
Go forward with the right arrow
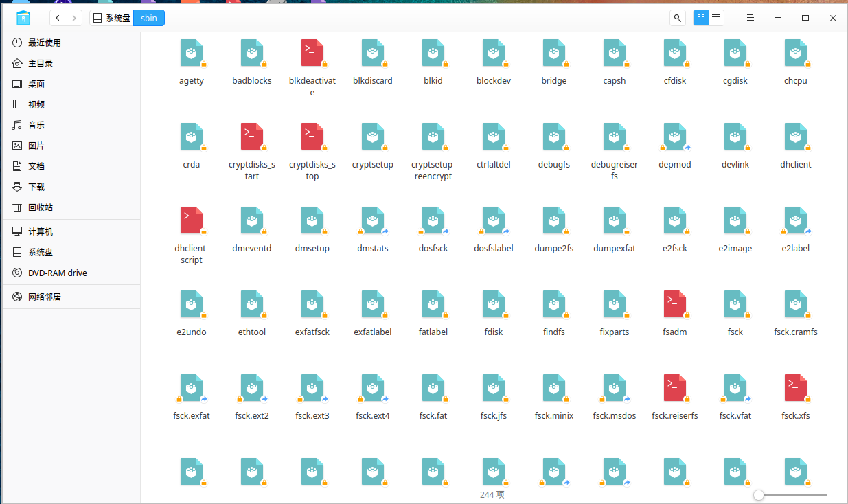click(x=74, y=18)
